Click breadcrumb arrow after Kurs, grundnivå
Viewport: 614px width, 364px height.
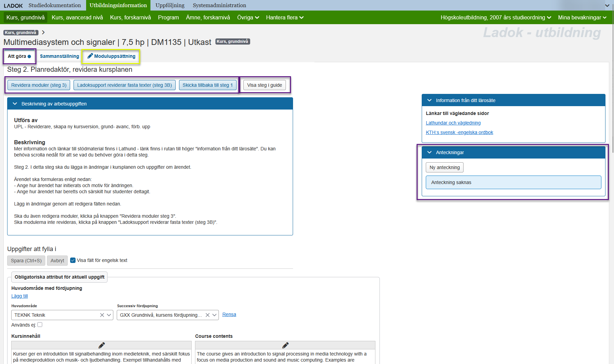coord(43,33)
